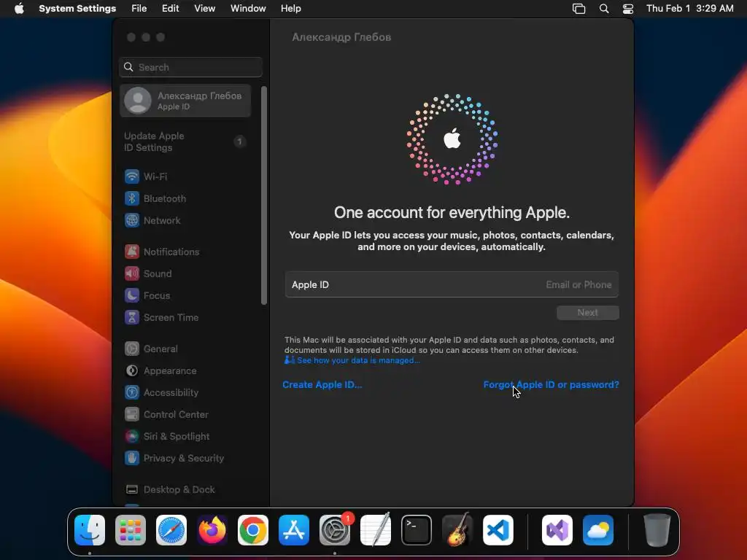Open the System Settings app menu
Screen dimensions: 747x560
tap(77, 9)
